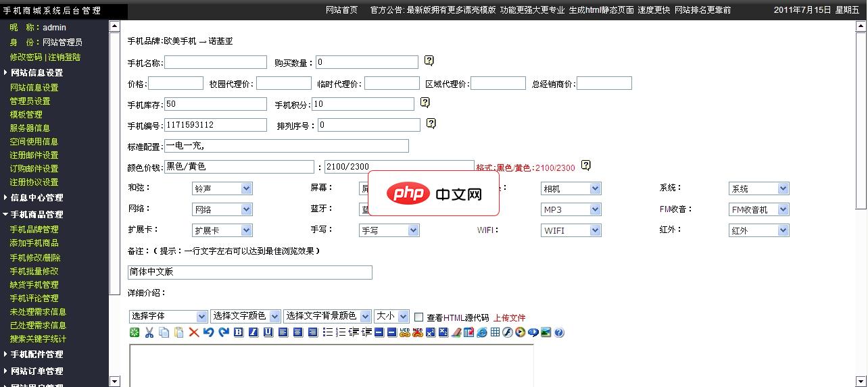Click the 上传文件 link
Viewport: 868px width, 387px height.
[509, 317]
